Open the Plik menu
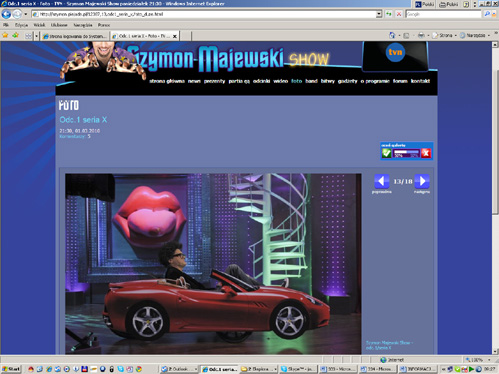The image size is (499, 374). point(6,25)
